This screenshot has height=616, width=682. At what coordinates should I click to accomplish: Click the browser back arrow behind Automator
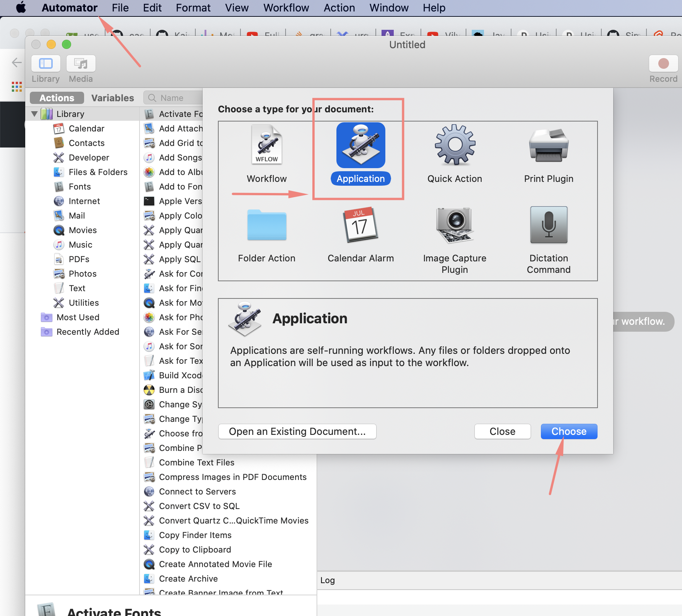(16, 62)
